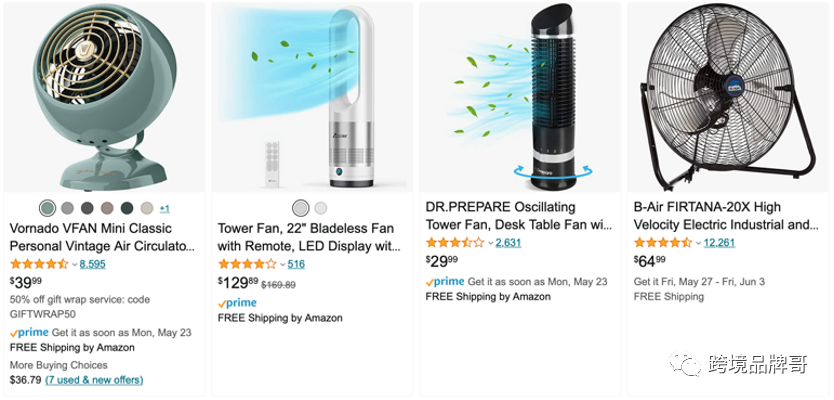834x400 pixels.
Task: Pick the beige Vornado color swatch
Action: coord(146,208)
